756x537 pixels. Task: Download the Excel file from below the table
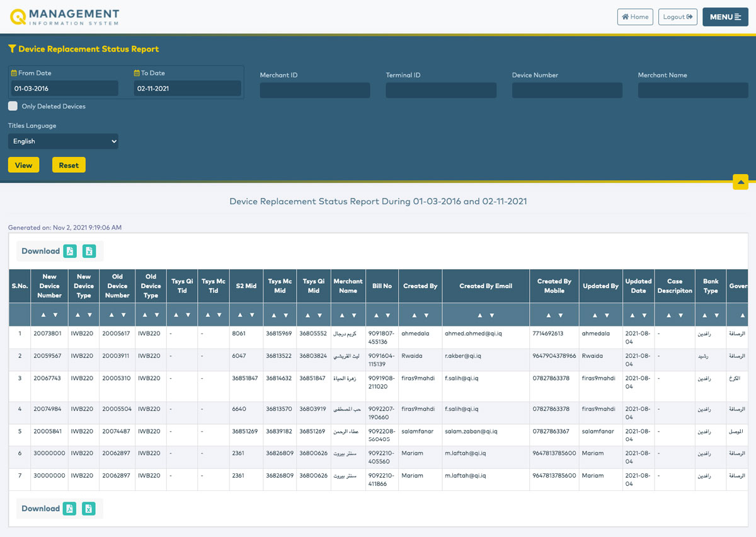click(89, 509)
